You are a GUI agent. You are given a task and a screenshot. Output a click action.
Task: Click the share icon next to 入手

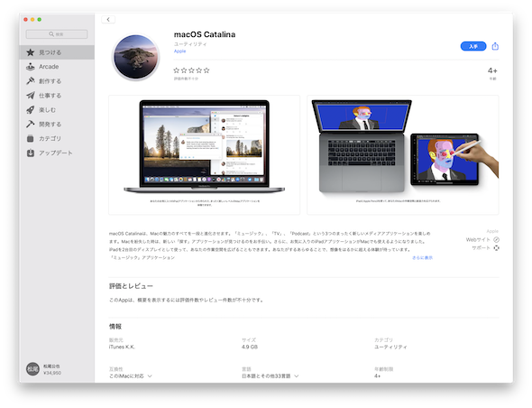(x=495, y=46)
